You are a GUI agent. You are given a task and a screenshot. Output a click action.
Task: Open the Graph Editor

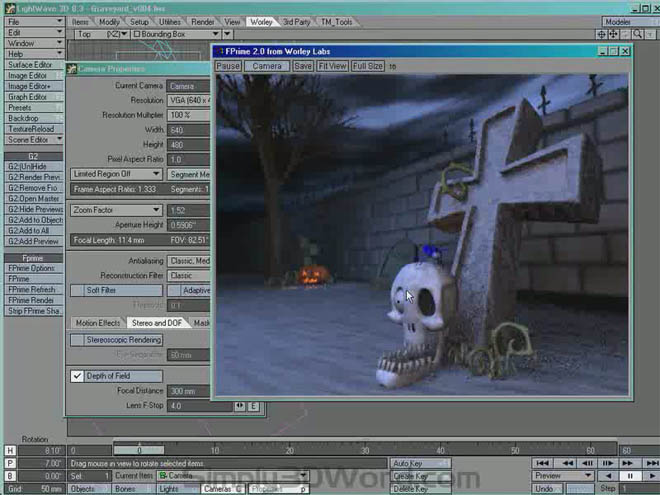pos(34,97)
